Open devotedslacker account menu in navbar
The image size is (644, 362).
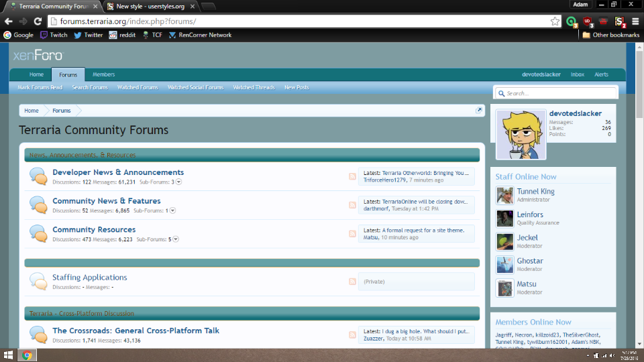click(541, 74)
